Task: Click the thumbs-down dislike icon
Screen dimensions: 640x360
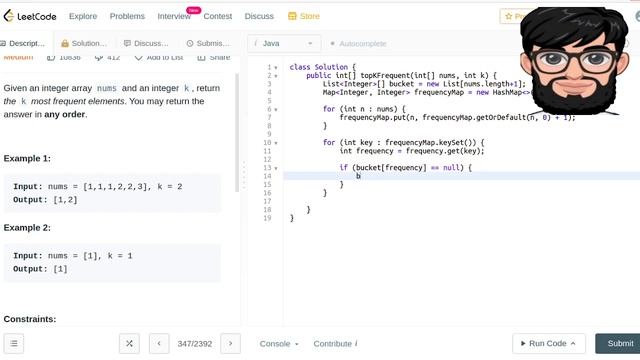Action: [98, 58]
